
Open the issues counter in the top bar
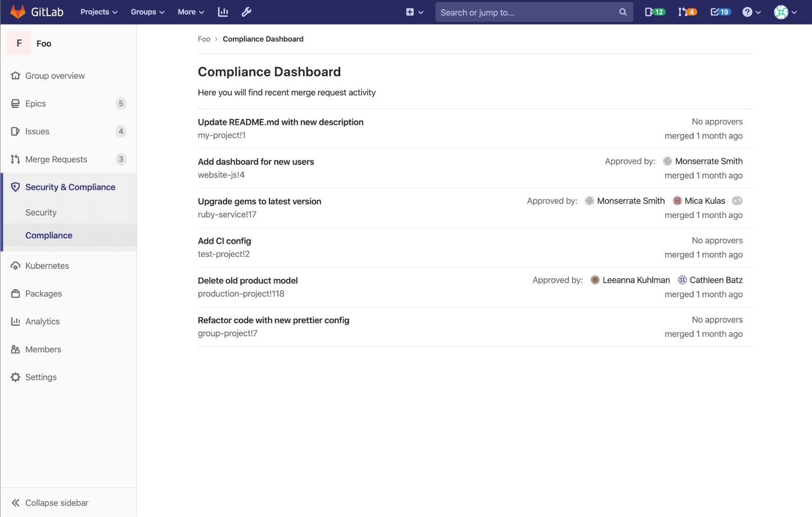654,12
